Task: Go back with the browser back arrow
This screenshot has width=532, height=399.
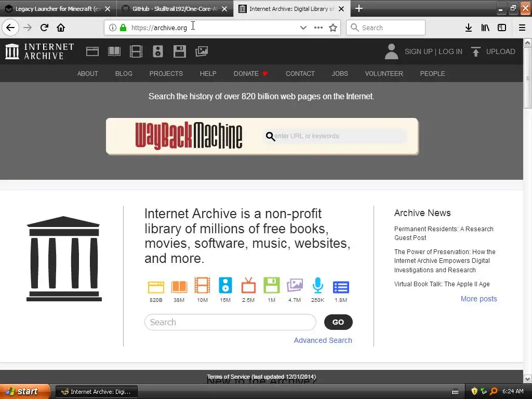Action: point(10,28)
